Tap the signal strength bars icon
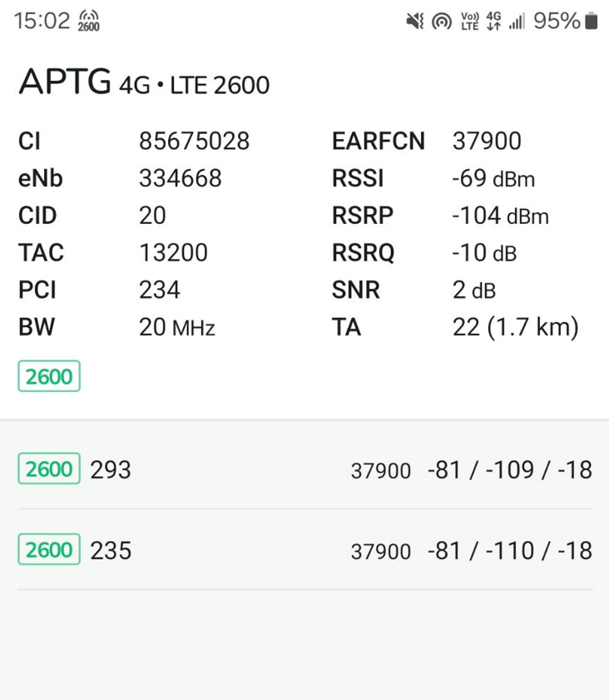Screen dimensions: 609x700 [x=517, y=21]
